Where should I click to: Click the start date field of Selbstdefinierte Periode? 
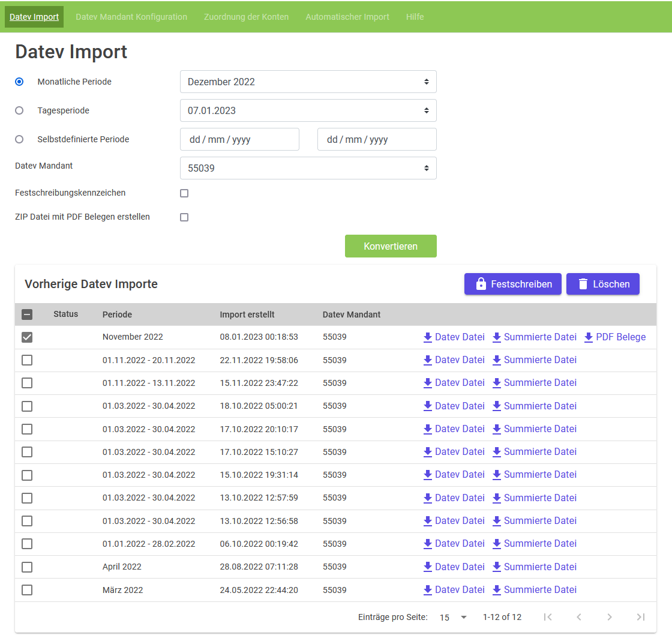239,139
